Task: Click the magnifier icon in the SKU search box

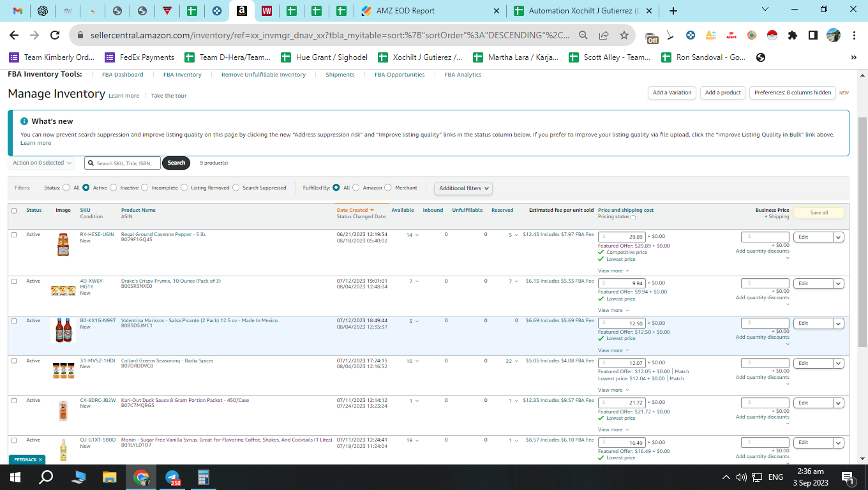Action: pyautogui.click(x=91, y=163)
